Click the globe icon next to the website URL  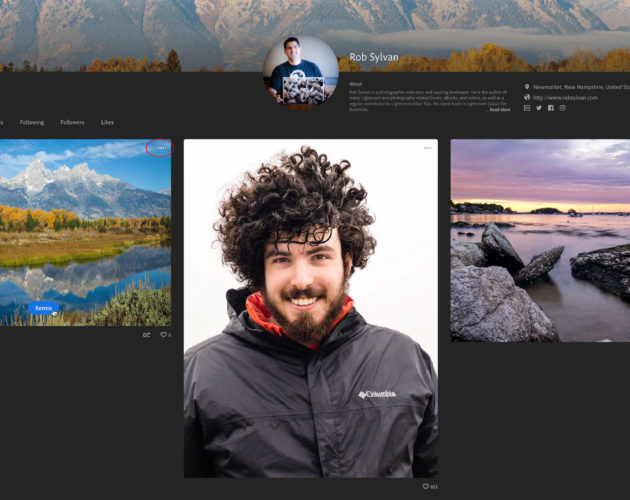527,97
